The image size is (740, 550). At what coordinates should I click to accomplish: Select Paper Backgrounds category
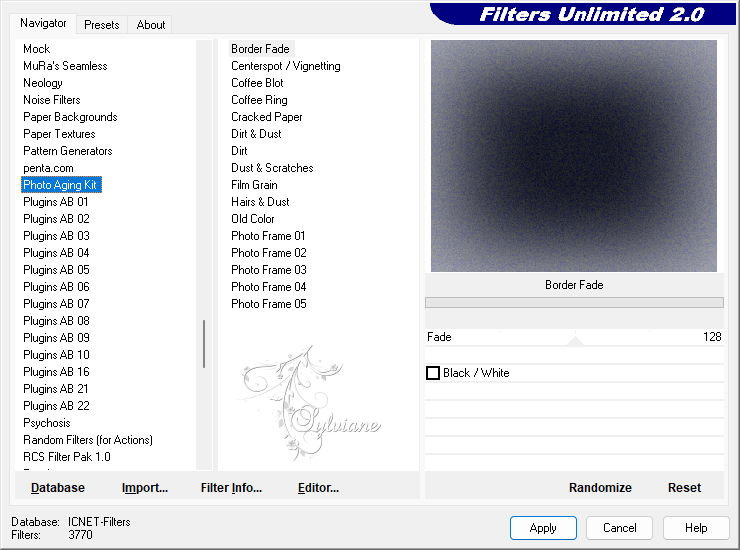70,117
